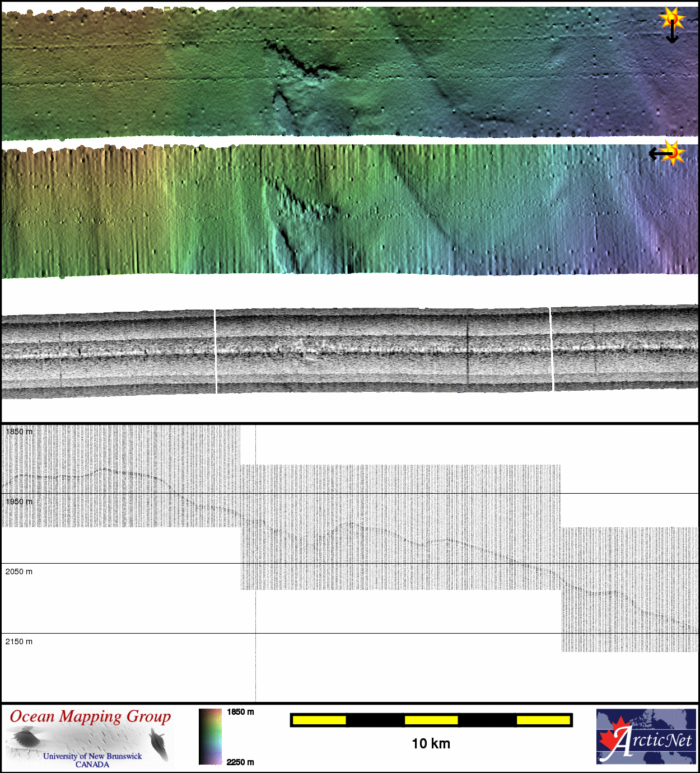Image resolution: width=700 pixels, height=773 pixels.
Task: Click the left white divider in backscatter strip
Action: click(x=216, y=351)
